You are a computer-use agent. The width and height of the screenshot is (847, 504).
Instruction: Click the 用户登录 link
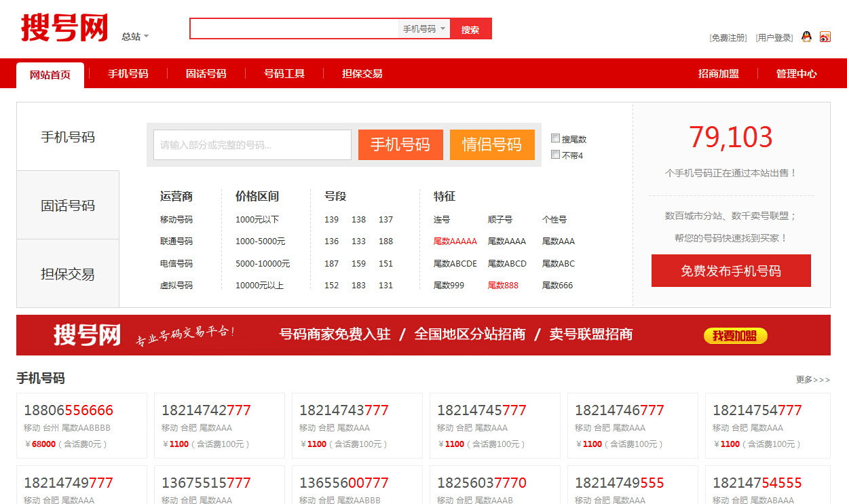pos(774,38)
